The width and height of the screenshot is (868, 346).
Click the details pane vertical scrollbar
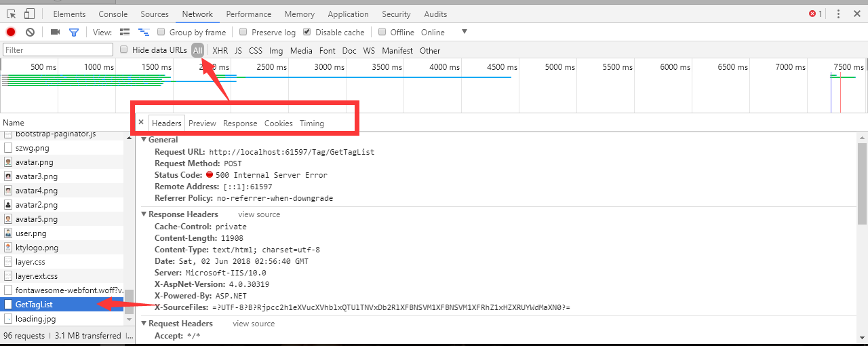[x=863, y=183]
